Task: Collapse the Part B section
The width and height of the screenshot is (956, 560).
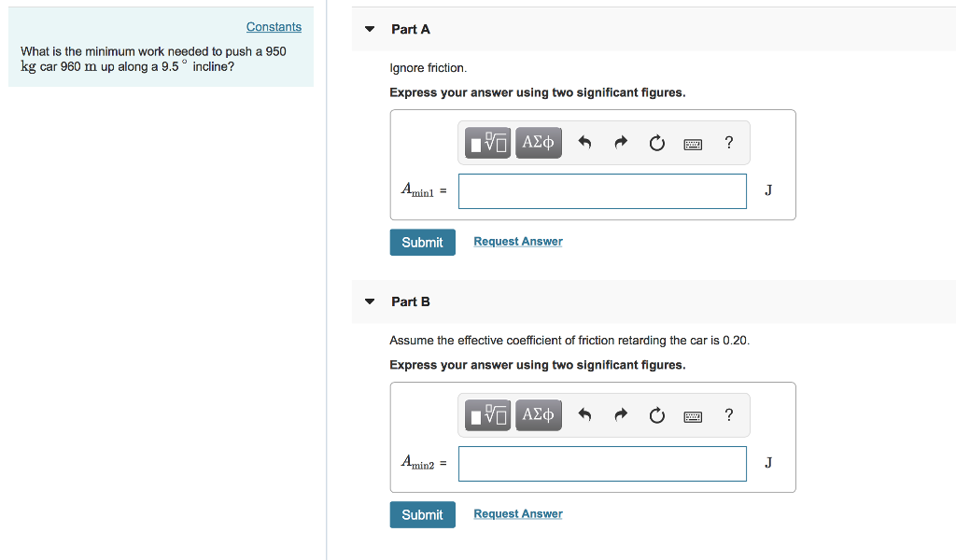Action: [x=370, y=301]
